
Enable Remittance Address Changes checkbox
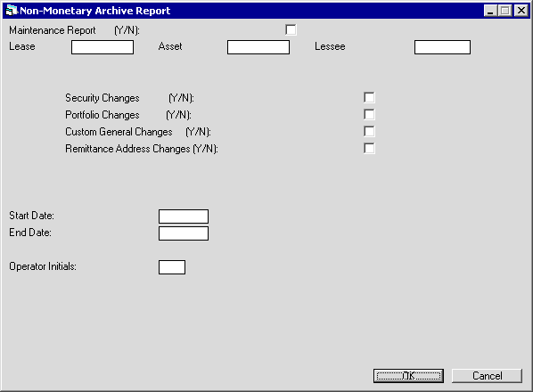click(369, 149)
